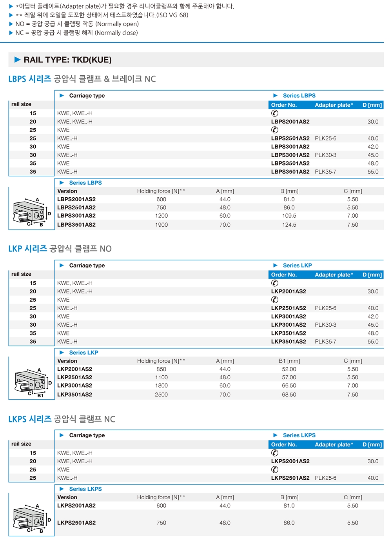The image size is (392, 555).
Task: Click "PLK35-7" in the LBPS3501AS2 row
Action: [325, 172]
